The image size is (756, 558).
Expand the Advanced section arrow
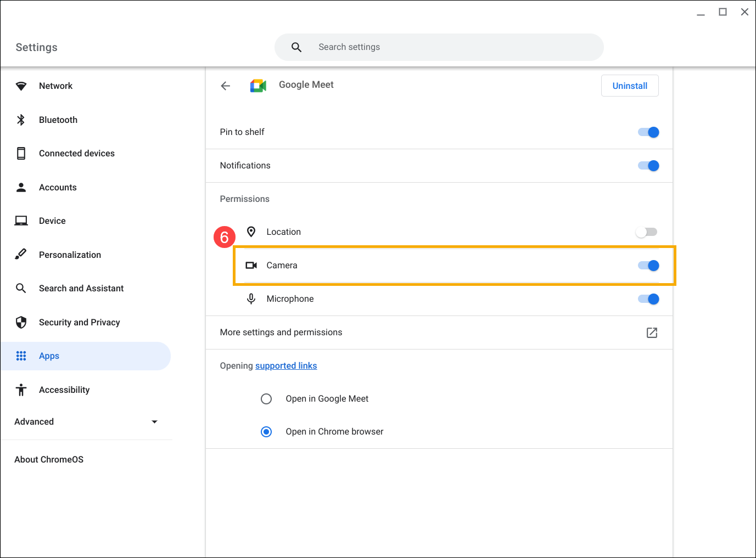pyautogui.click(x=154, y=422)
